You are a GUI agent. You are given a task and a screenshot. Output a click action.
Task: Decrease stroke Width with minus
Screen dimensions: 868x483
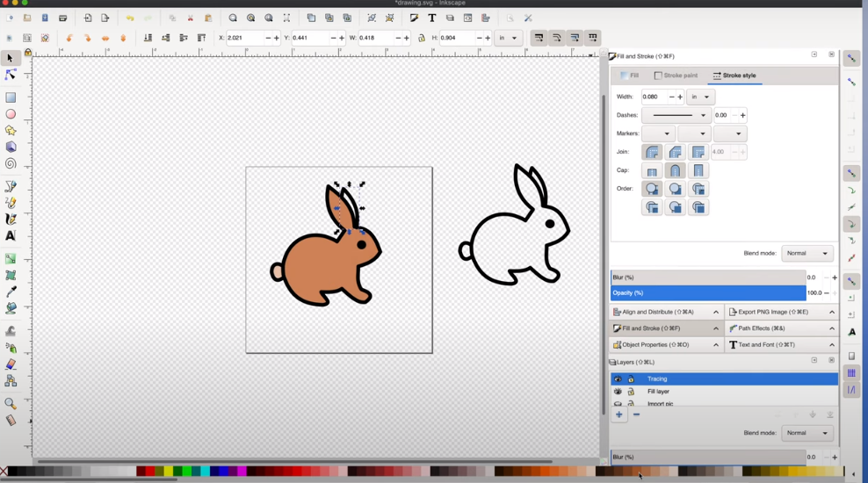click(x=671, y=97)
